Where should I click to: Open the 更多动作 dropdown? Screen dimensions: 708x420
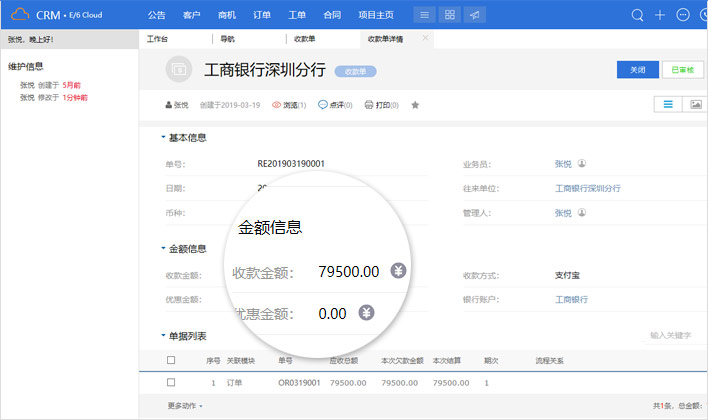pyautogui.click(x=185, y=406)
